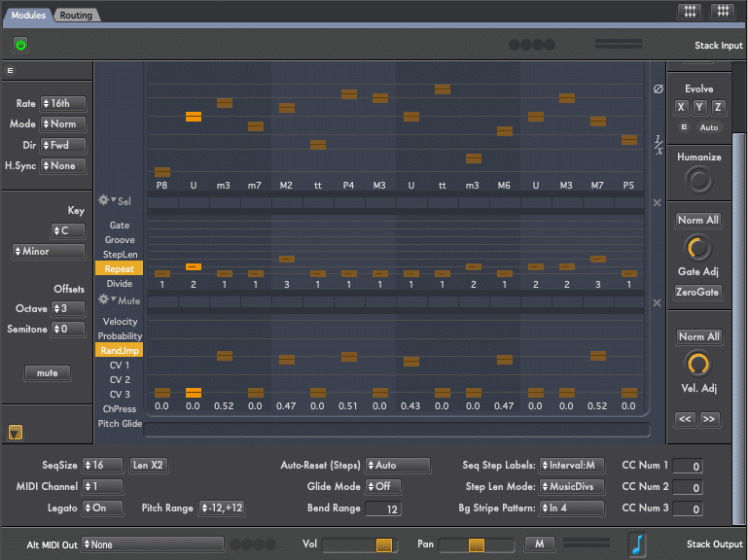
Task: Select the Groove lane
Action: coord(120,240)
